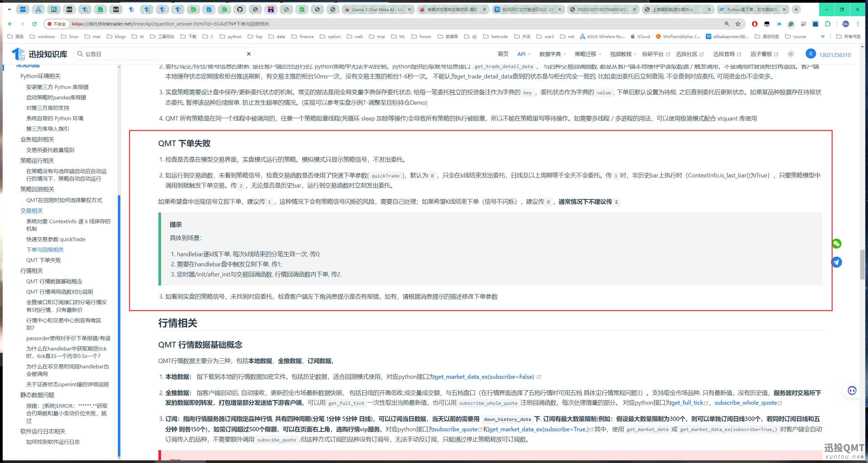Go to 首页 in site navigation

click(x=503, y=54)
